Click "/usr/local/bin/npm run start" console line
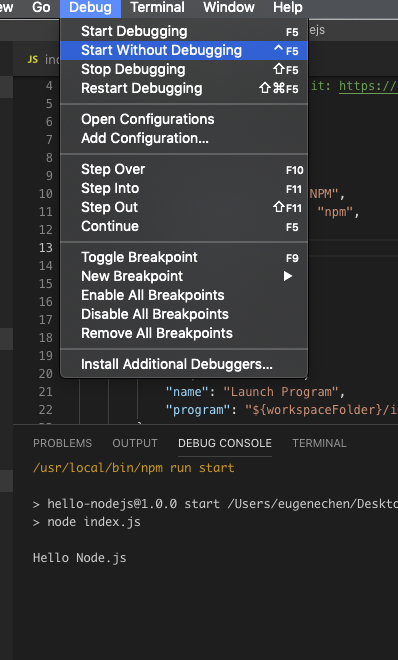The height and width of the screenshot is (660, 398). pos(133,468)
